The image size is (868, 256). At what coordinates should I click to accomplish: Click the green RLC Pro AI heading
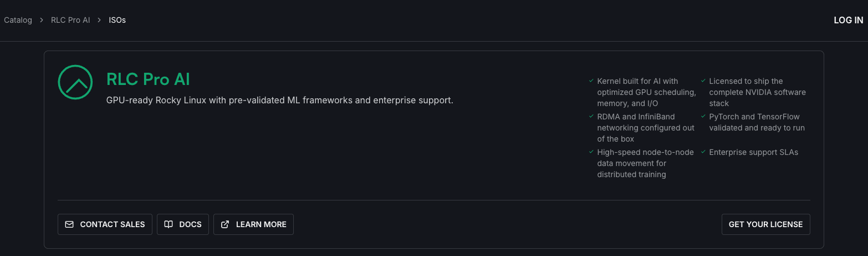point(148,79)
